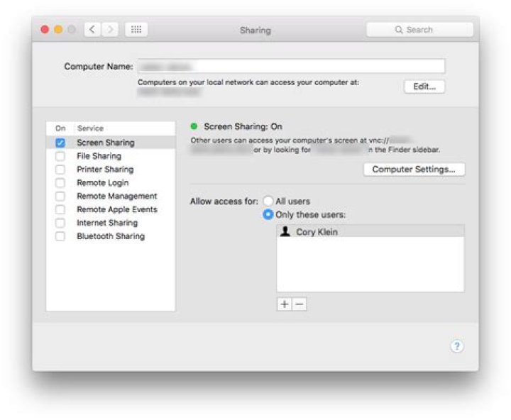Minimize the window with the yellow button
This screenshot has width=511, height=420.
coord(58,30)
